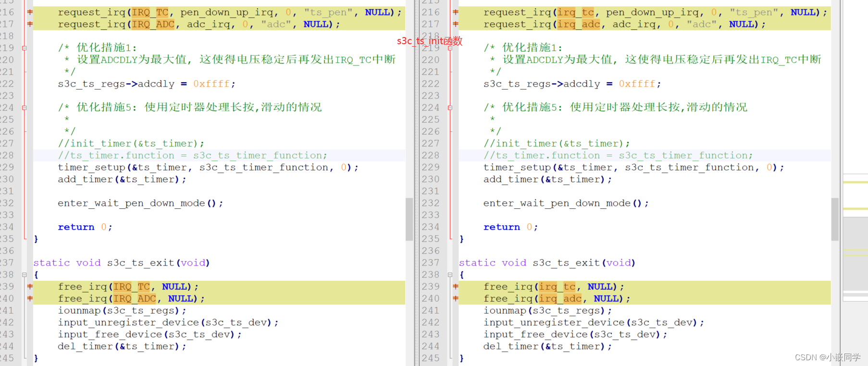Click 'static void s3c_ts_exit(void)' in left pane

pos(122,263)
